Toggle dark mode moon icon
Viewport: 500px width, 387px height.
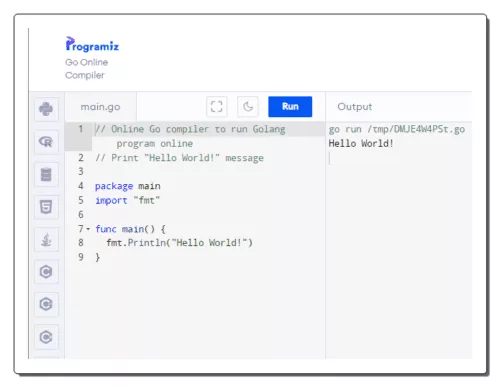tap(248, 107)
